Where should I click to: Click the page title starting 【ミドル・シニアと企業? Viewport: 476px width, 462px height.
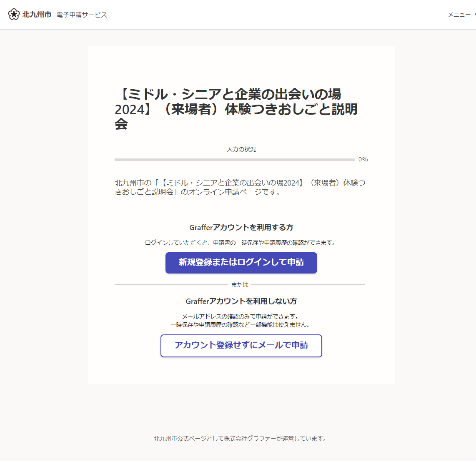[236, 109]
